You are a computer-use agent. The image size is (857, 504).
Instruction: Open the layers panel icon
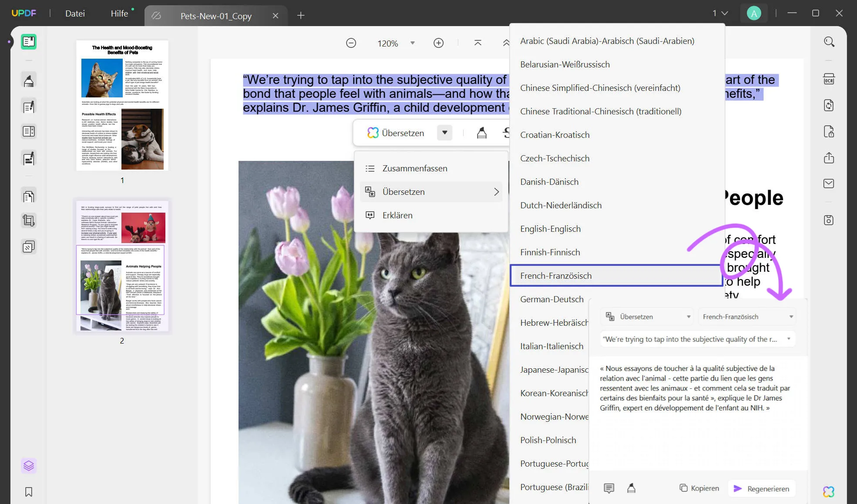[29, 466]
